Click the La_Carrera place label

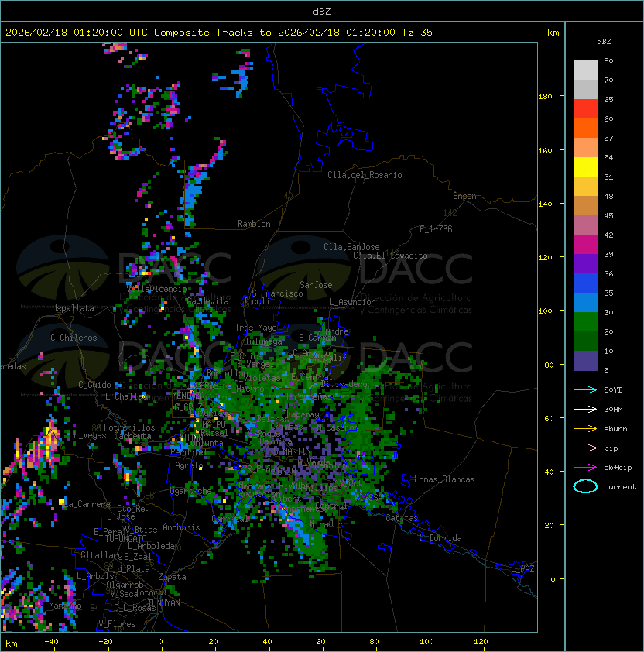coord(88,504)
